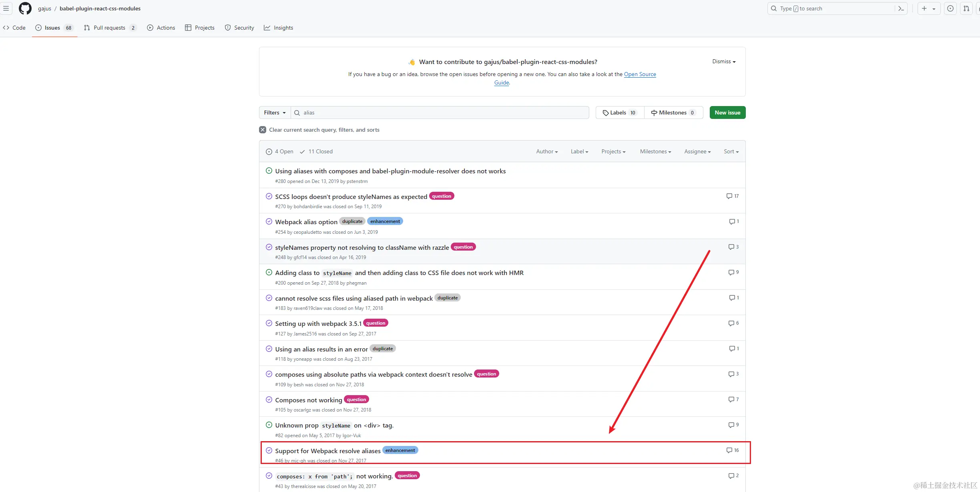Show the 11 Closed issues
Image resolution: width=980 pixels, height=492 pixels.
pyautogui.click(x=316, y=151)
